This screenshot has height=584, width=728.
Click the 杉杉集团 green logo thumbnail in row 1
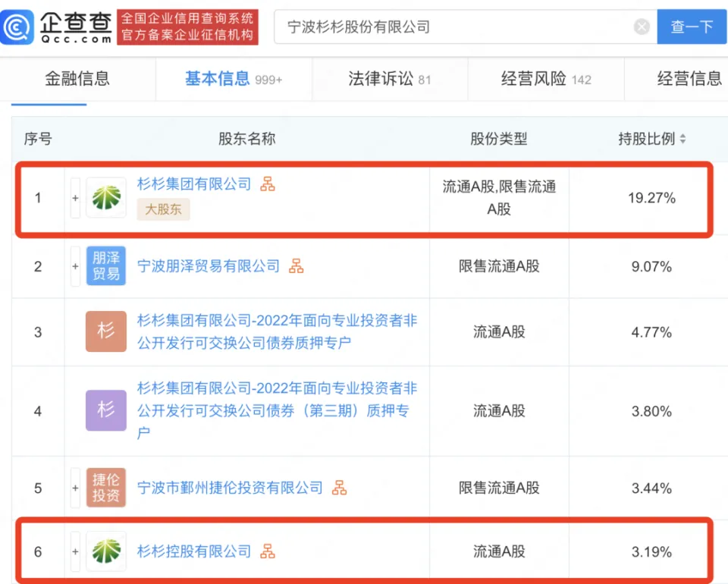[106, 198]
